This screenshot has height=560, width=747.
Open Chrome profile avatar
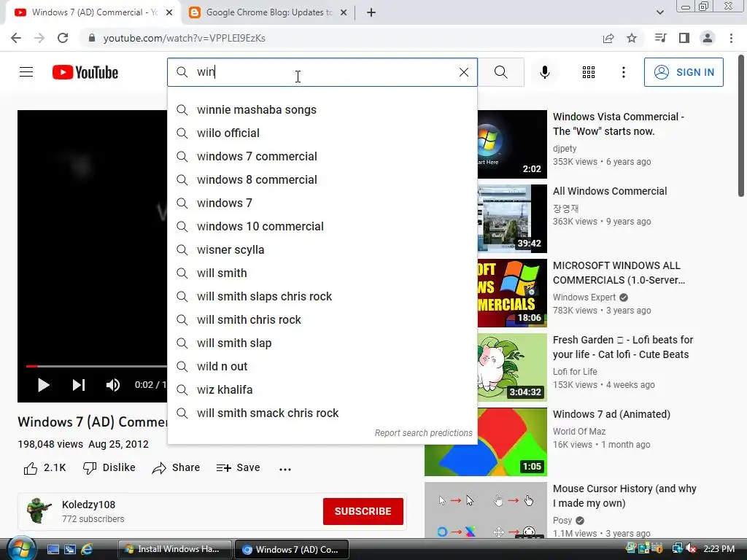(x=708, y=38)
